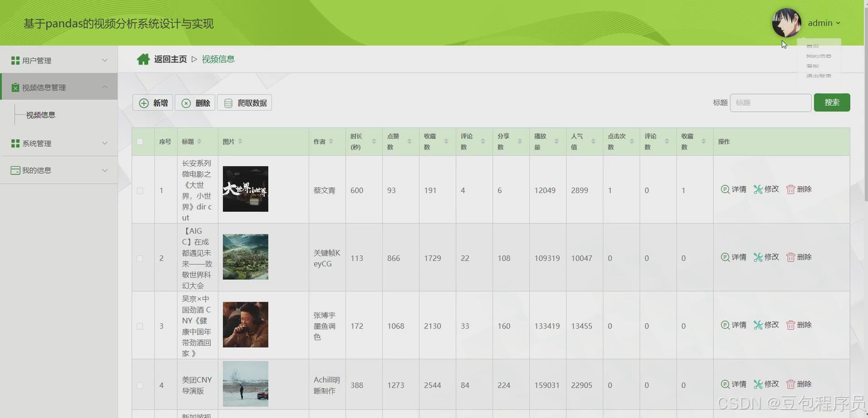Viewport: 868px width, 418px height.
Task: Click the popularity value 13455
Action: coord(582,326)
